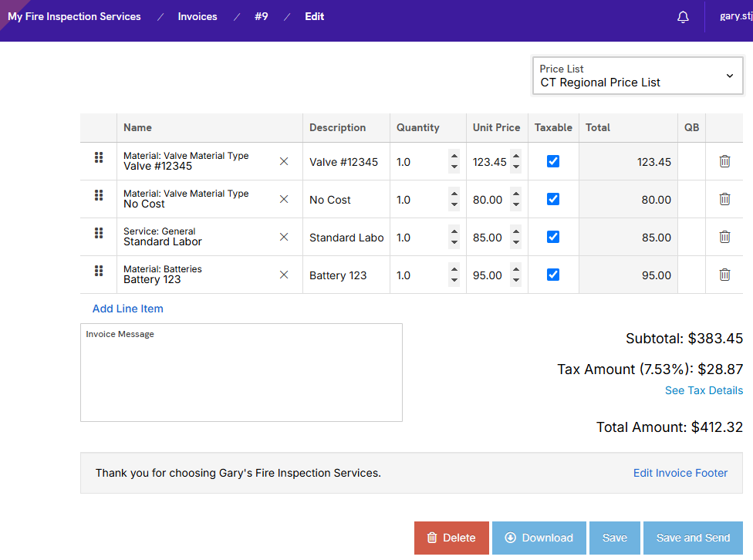This screenshot has height=560, width=753.
Task: Open See Tax Details link
Action: [x=704, y=390]
